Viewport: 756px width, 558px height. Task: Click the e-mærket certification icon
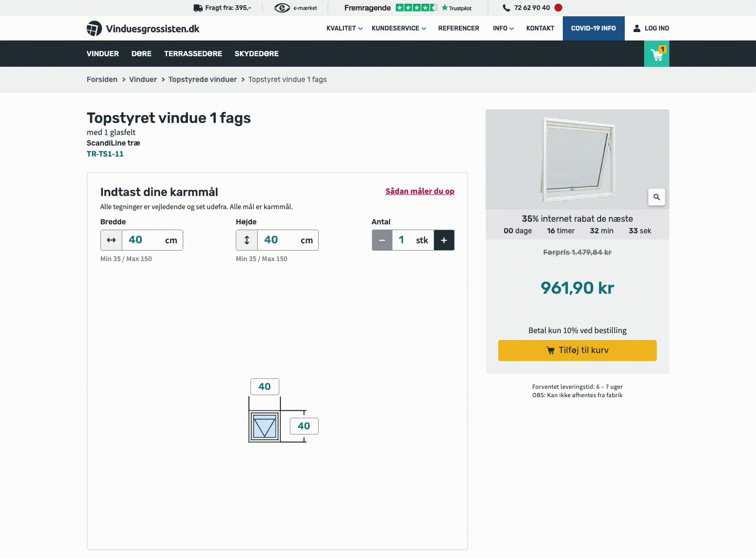281,7
